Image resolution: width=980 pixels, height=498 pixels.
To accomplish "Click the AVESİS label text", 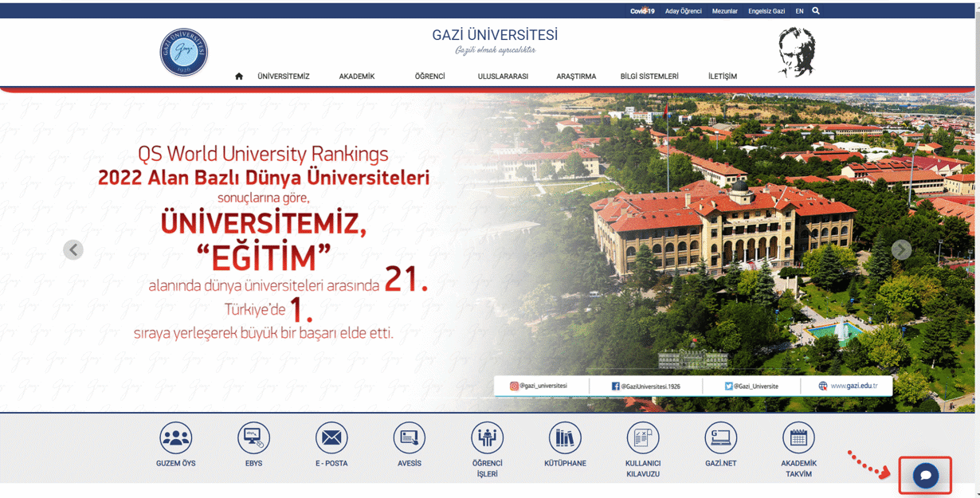I will coord(410,463).
